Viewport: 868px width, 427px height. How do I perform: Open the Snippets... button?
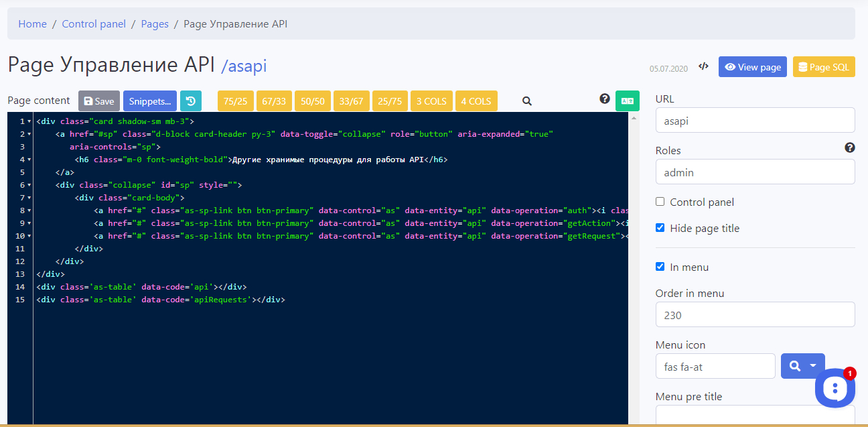[149, 101]
